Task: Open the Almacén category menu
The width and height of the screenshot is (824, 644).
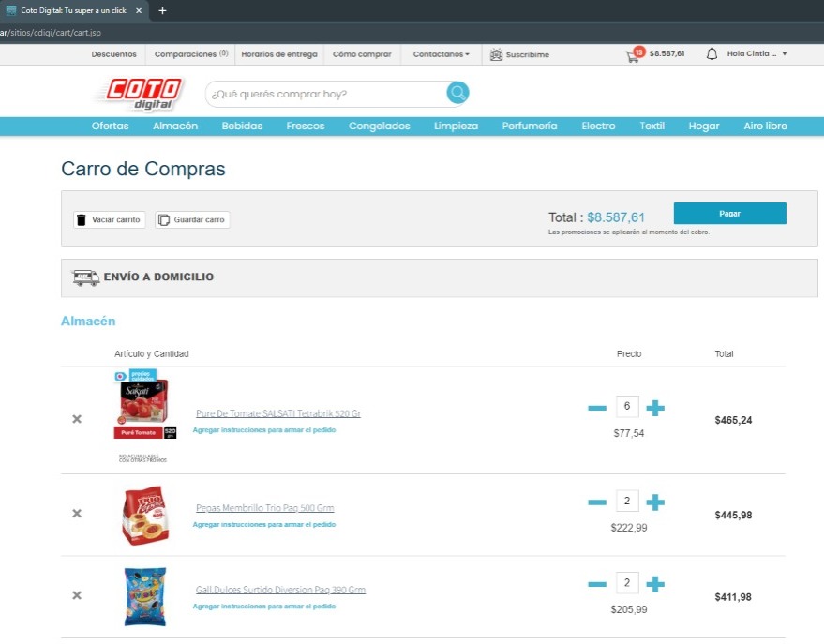Action: [x=175, y=126]
